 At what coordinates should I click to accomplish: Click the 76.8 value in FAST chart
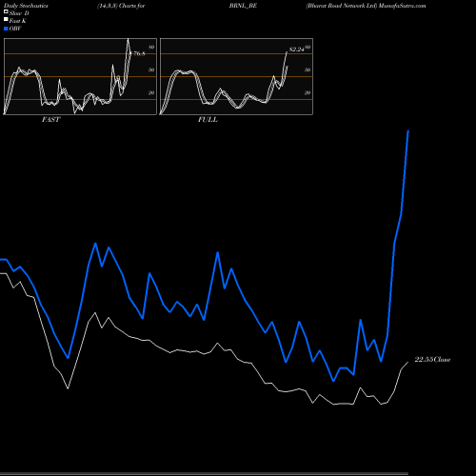pos(138,53)
